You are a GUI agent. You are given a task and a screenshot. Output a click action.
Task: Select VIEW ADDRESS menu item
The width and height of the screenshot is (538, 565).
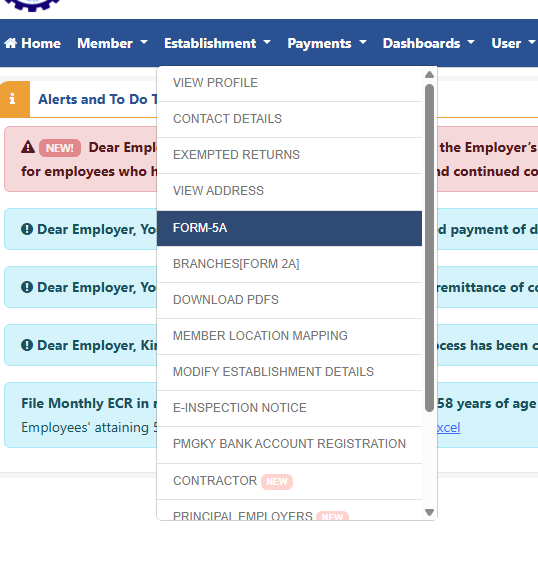pos(289,191)
